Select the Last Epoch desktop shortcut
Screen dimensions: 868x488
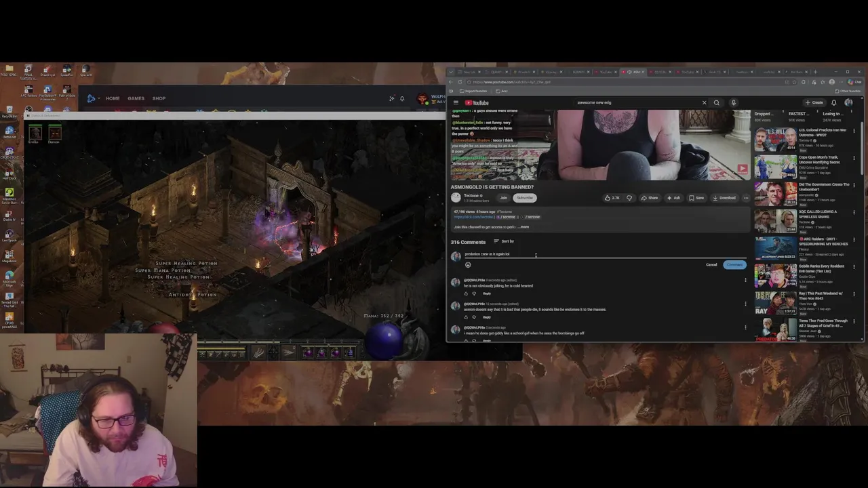(9, 234)
